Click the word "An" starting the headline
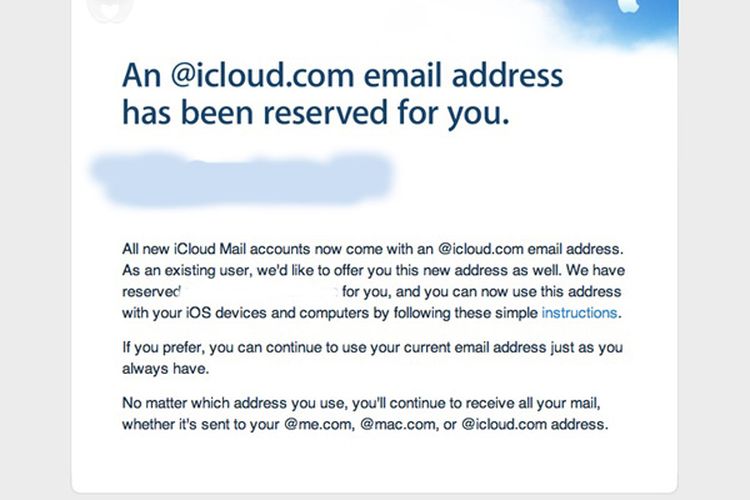Image resolution: width=750 pixels, height=500 pixels. pos(141,76)
